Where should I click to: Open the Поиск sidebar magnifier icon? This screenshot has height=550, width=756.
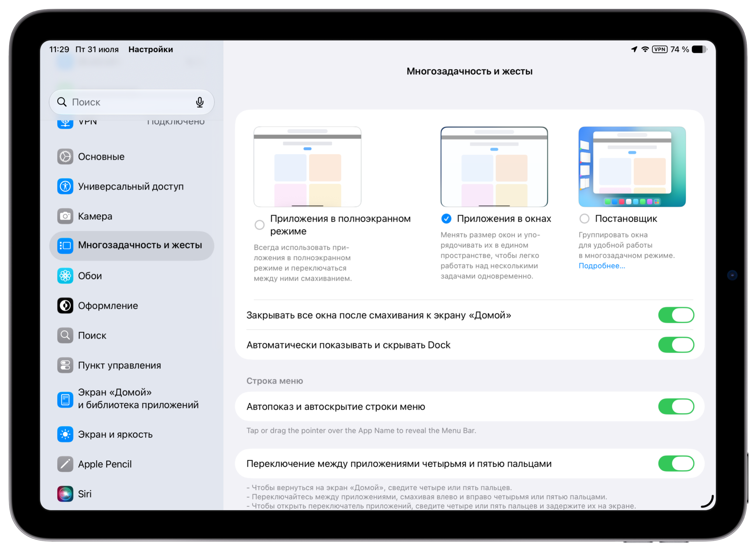click(x=65, y=335)
